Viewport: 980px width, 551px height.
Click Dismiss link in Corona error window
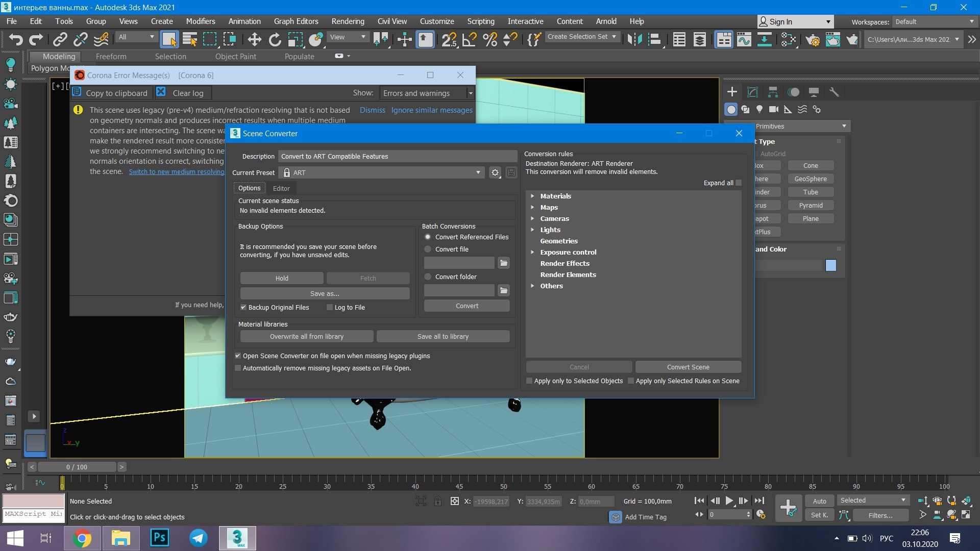coord(372,110)
